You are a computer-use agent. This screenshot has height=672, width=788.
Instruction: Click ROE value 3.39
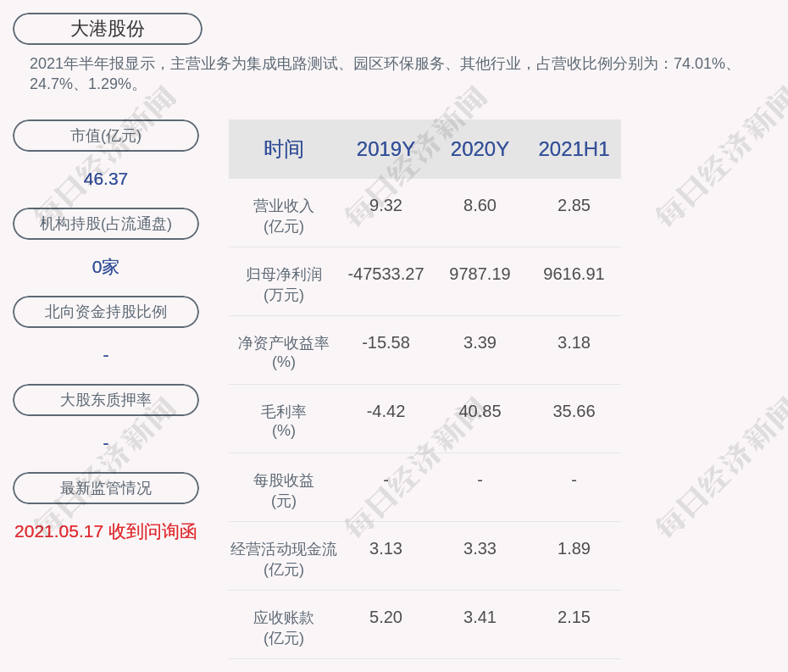[x=480, y=343]
